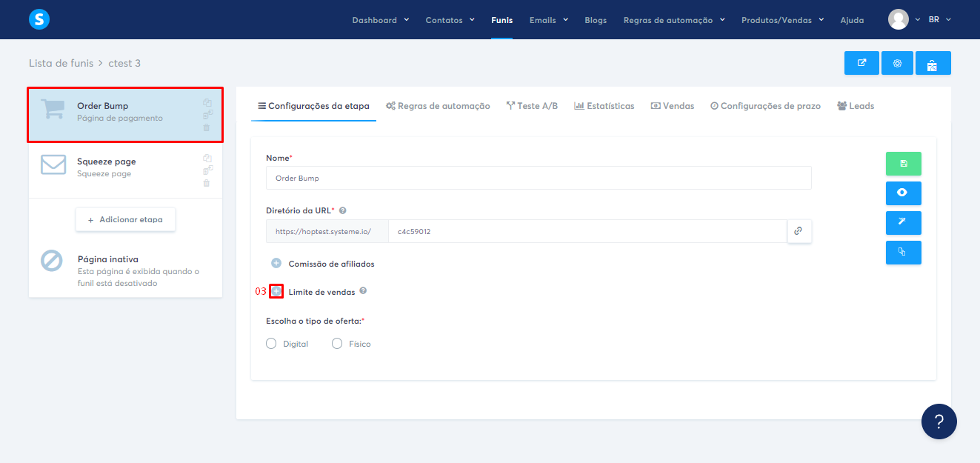This screenshot has height=463, width=980.
Task: Expand Comissão de afiliados section
Action: coord(276,263)
